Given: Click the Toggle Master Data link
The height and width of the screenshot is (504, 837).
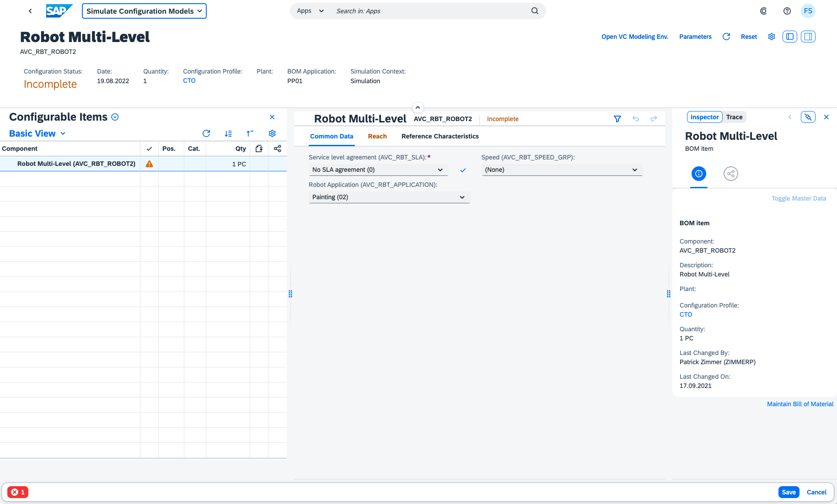Looking at the screenshot, I should tap(799, 198).
